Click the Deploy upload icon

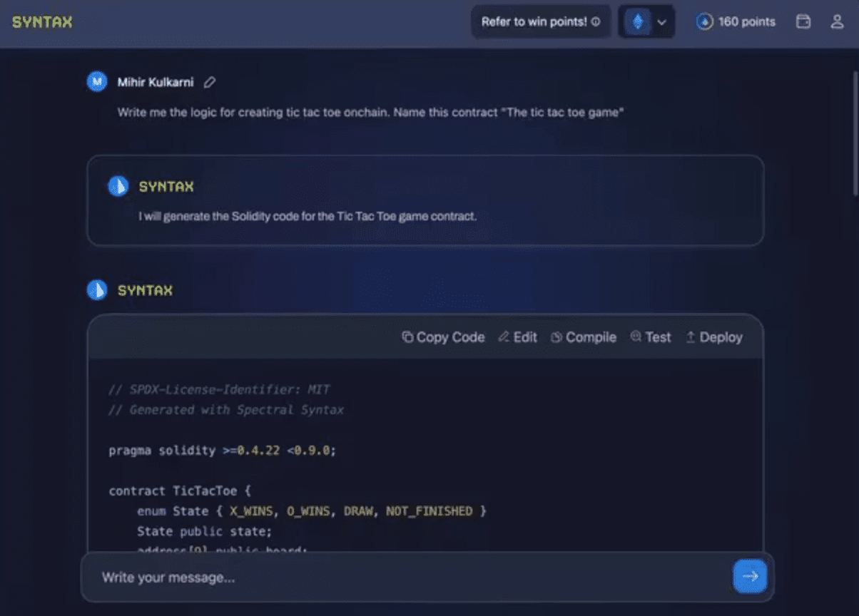pos(691,337)
